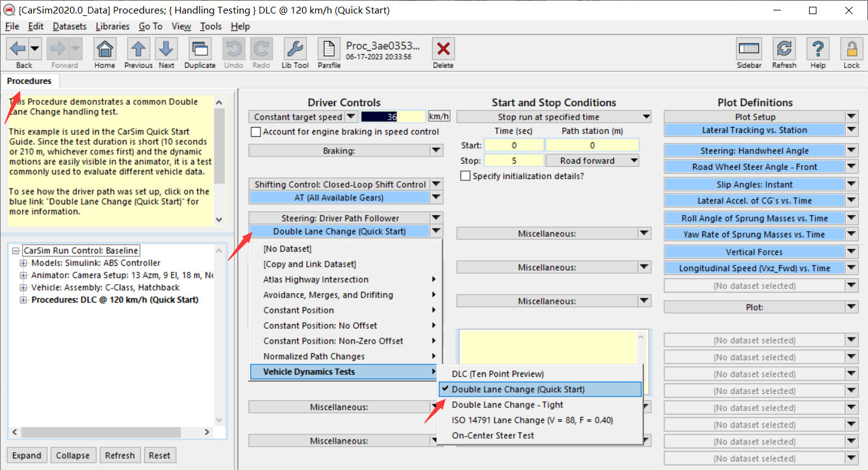Enable Account for engine braking checkbox
The width and height of the screenshot is (868, 470).
[x=256, y=132]
